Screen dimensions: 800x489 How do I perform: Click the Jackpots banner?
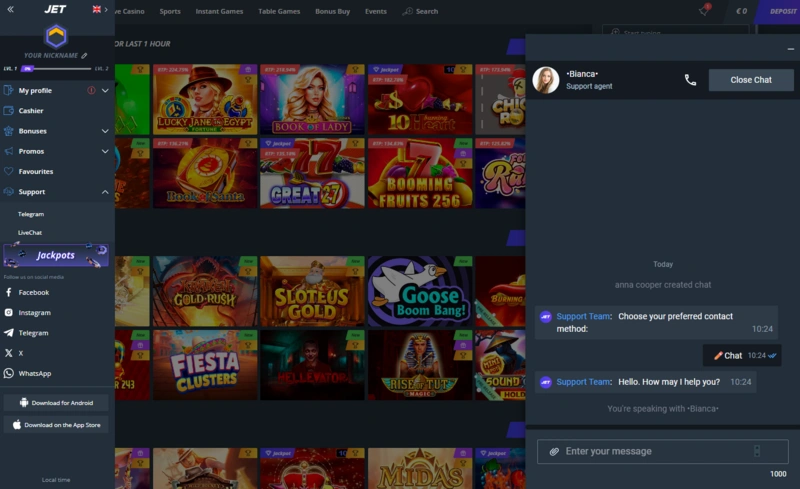[56, 255]
